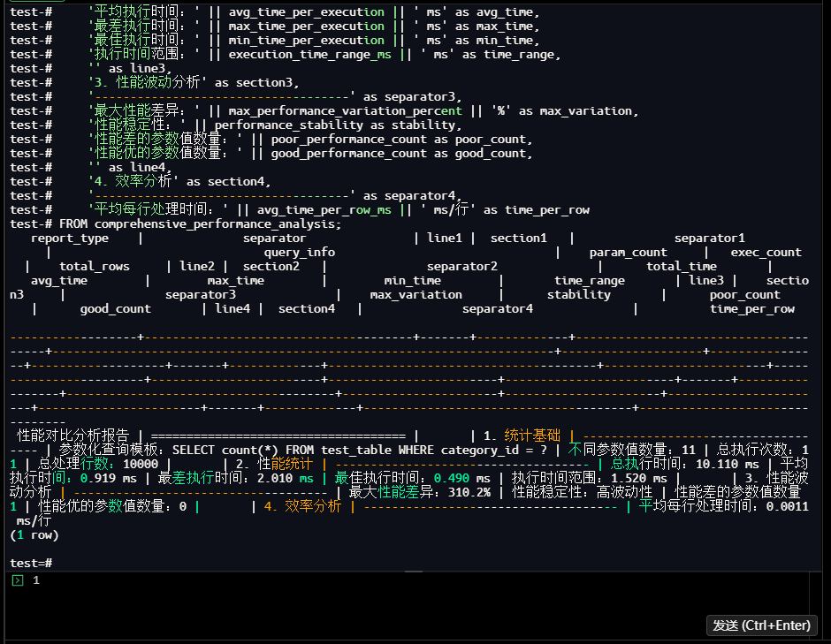Click the 'total_time' column header
Image resolution: width=831 pixels, height=644 pixels.
coord(682,267)
